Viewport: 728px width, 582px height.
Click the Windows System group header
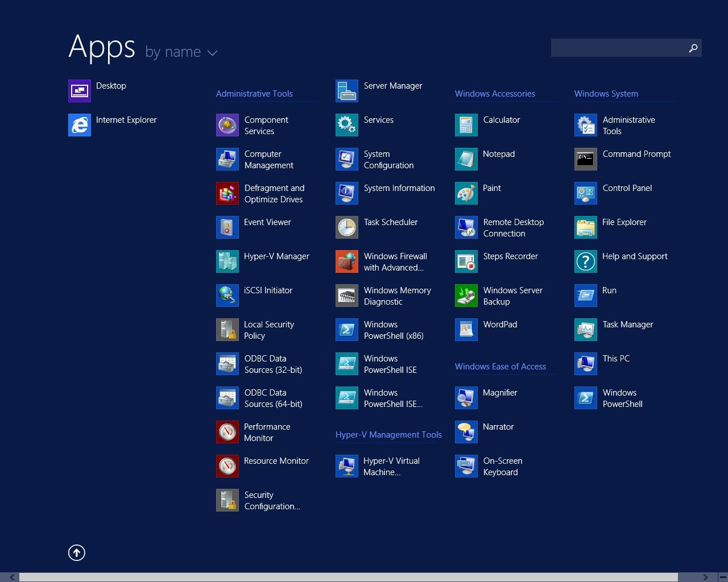[x=606, y=94]
